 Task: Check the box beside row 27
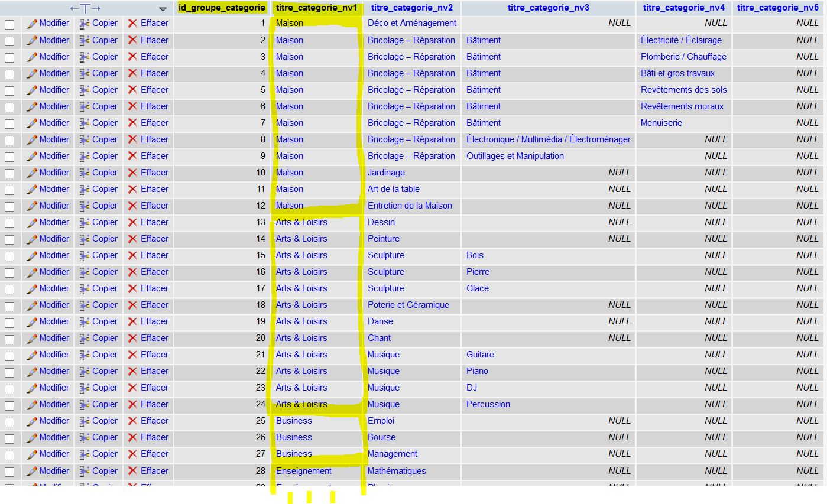(9, 455)
